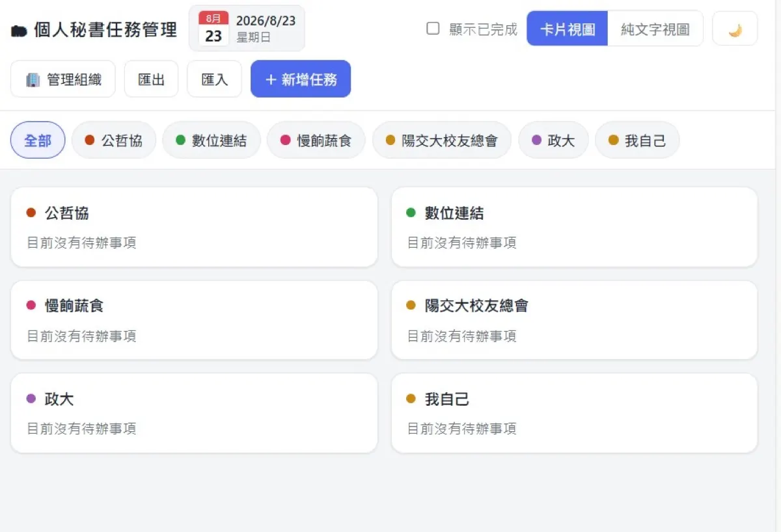
Task: Select the 全部 filter chip
Action: tap(38, 140)
